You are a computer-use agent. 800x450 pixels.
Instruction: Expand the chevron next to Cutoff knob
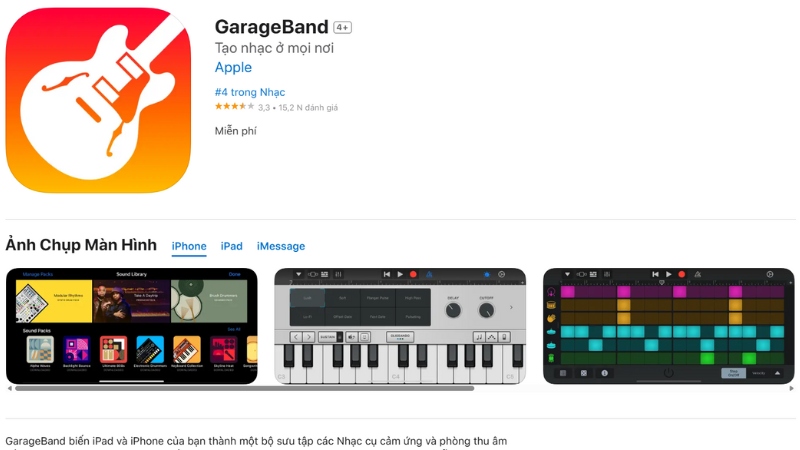click(x=511, y=307)
